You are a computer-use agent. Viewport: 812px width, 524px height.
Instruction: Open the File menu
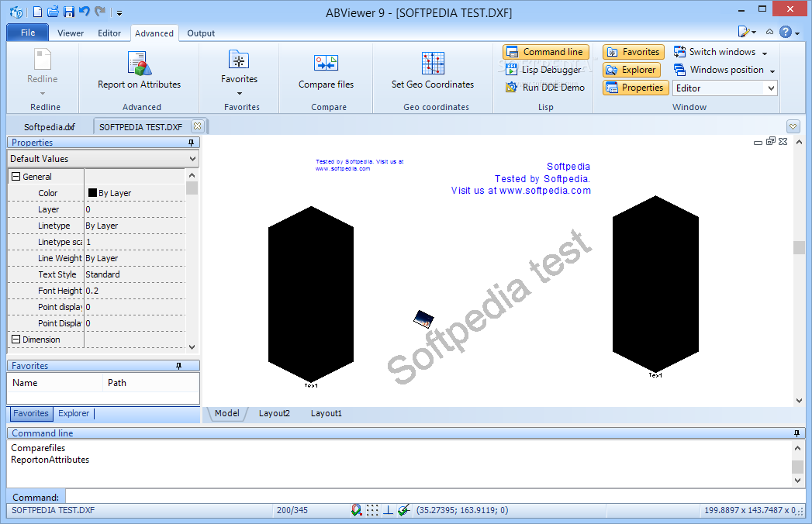tap(28, 32)
